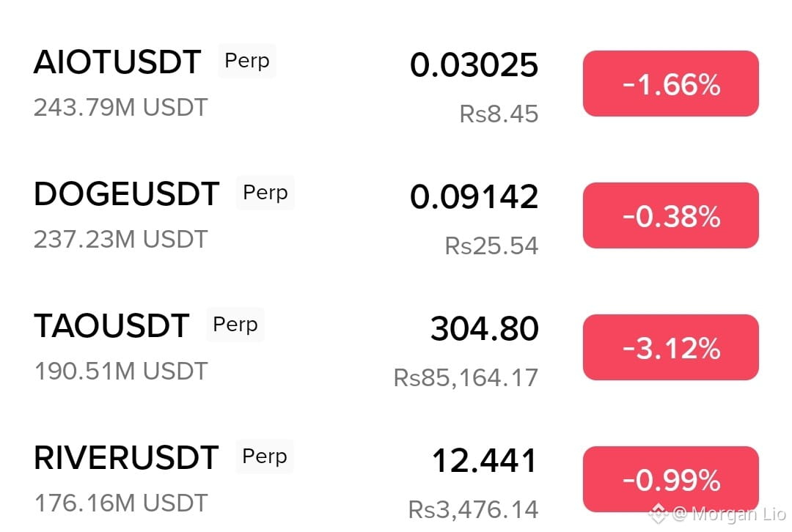Open the AIOTUSDT perpetual pair
The width and height of the screenshot is (792, 532).
(x=396, y=84)
